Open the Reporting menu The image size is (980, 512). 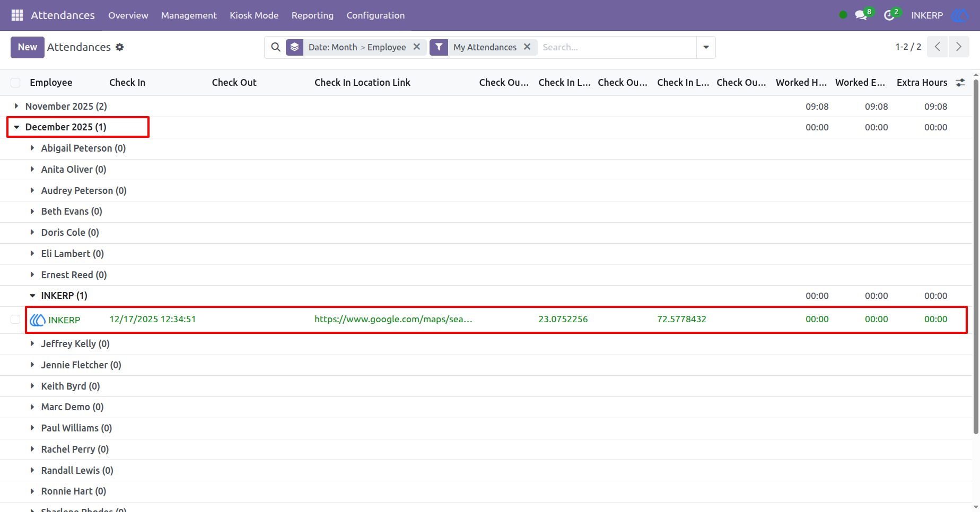tap(312, 15)
